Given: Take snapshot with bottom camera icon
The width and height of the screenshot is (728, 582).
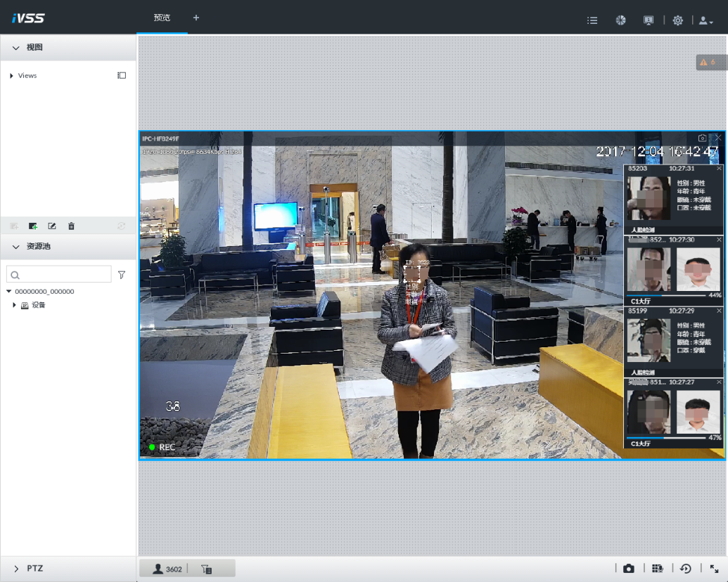Looking at the screenshot, I should tap(629, 569).
